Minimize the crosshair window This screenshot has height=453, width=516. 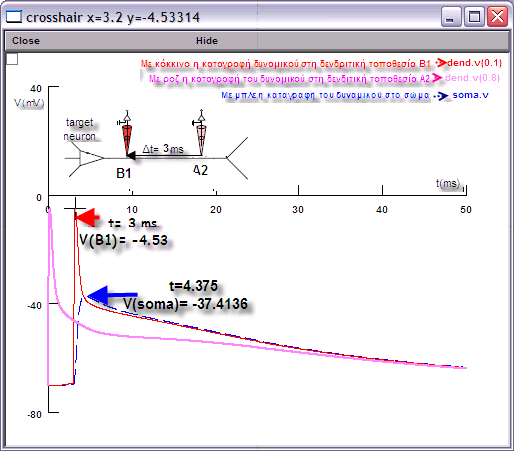[x=450, y=17]
